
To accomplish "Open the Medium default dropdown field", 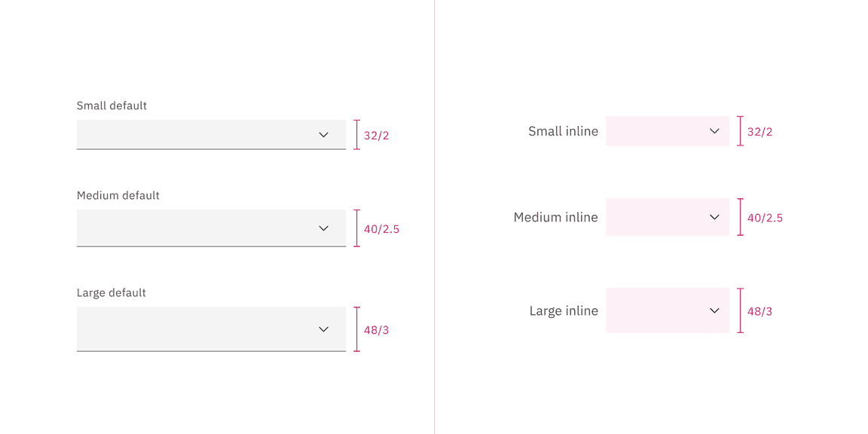I will click(211, 228).
